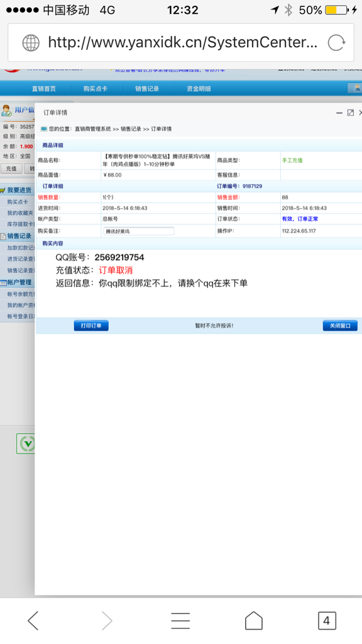This screenshot has height=644, width=362.
Task: Click the operation IP 112.224.65.117
Action: (299, 231)
